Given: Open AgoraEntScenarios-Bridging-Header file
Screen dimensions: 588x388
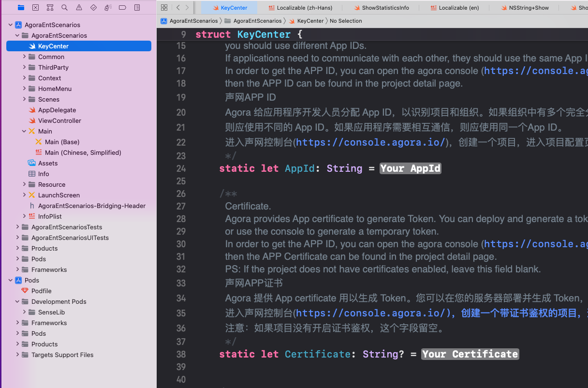Looking at the screenshot, I should 92,206.
